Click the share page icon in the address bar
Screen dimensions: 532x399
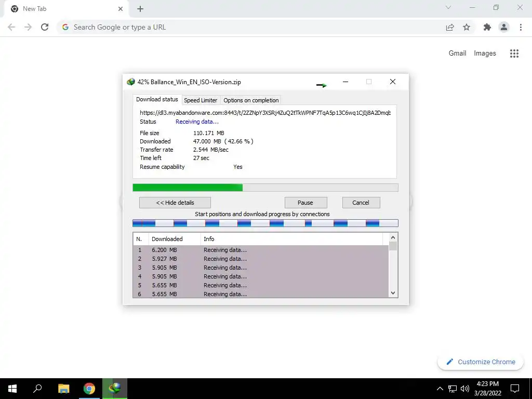coord(450,27)
